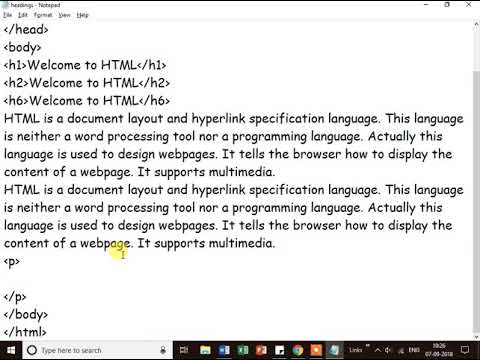Click the microphone icon in search box
The height and width of the screenshot is (360, 480).
(x=163, y=350)
